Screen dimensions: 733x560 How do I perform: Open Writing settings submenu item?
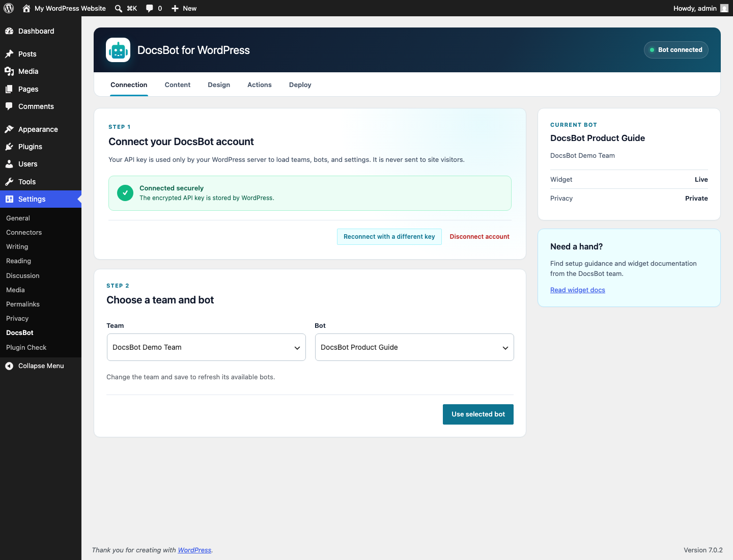(x=17, y=246)
